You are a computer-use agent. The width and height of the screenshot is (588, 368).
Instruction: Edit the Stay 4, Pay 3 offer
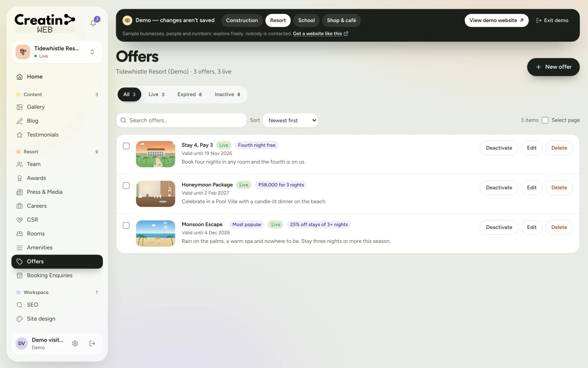tap(532, 148)
